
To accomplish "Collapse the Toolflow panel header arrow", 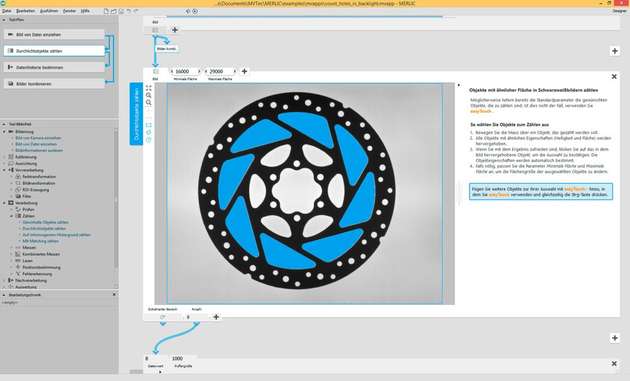I will [x=4, y=19].
